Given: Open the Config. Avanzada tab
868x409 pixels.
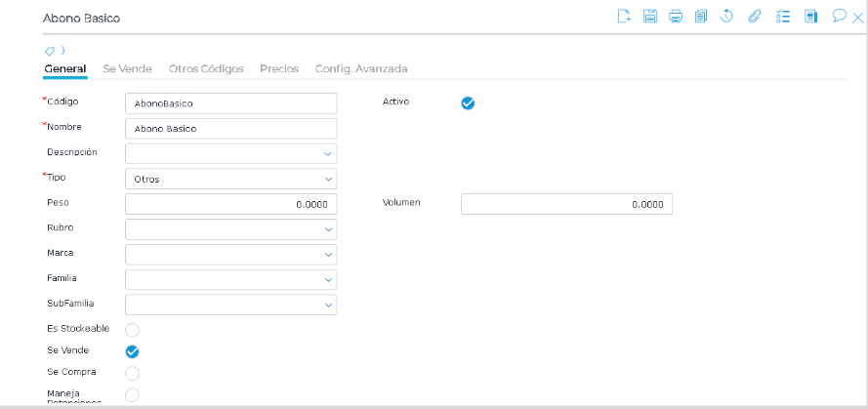Looking at the screenshot, I should point(360,69).
